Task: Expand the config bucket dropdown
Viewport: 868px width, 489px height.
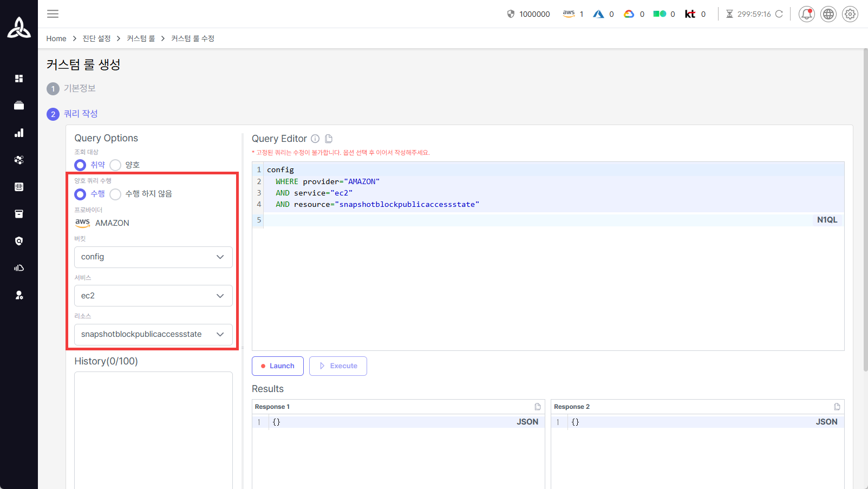Action: click(153, 257)
